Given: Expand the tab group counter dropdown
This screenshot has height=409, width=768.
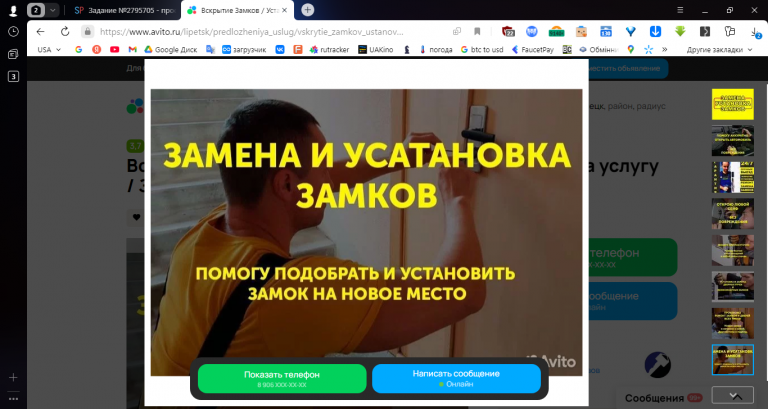Looking at the screenshot, I should tap(52, 10).
